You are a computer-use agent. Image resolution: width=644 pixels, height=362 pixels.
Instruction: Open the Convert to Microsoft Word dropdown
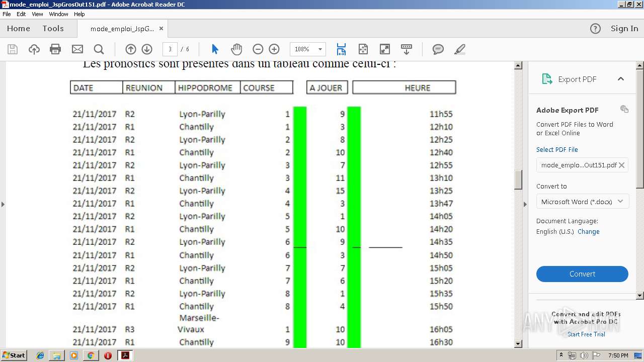(582, 202)
